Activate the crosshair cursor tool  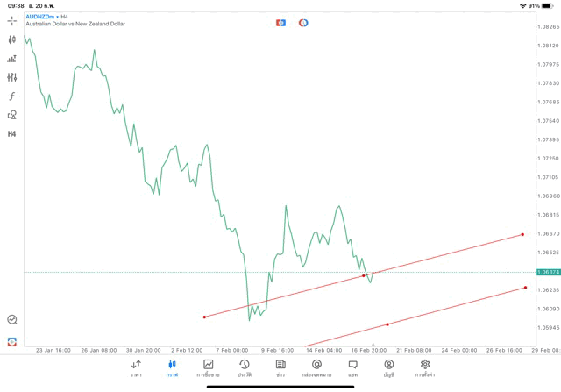[x=12, y=20]
